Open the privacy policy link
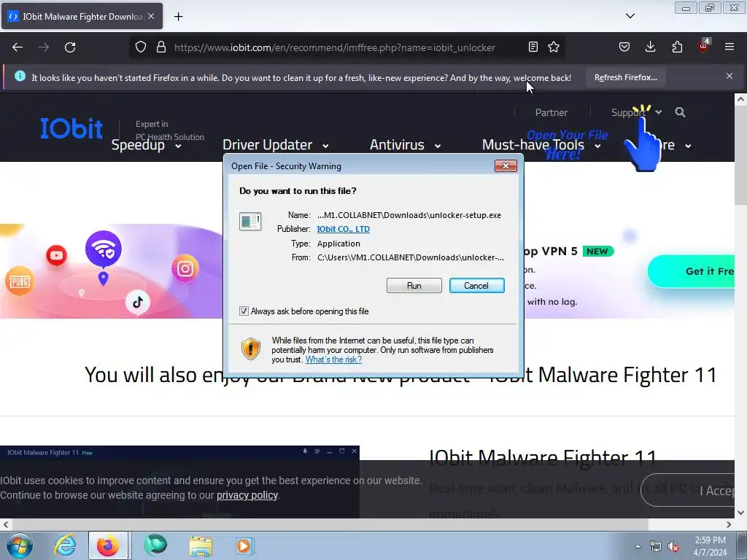Image resolution: width=747 pixels, height=560 pixels. [x=247, y=495]
